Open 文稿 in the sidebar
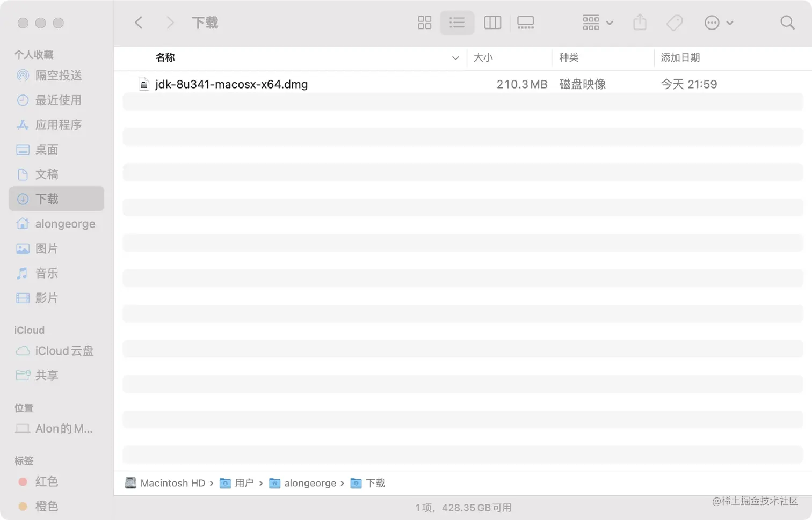 (56, 174)
